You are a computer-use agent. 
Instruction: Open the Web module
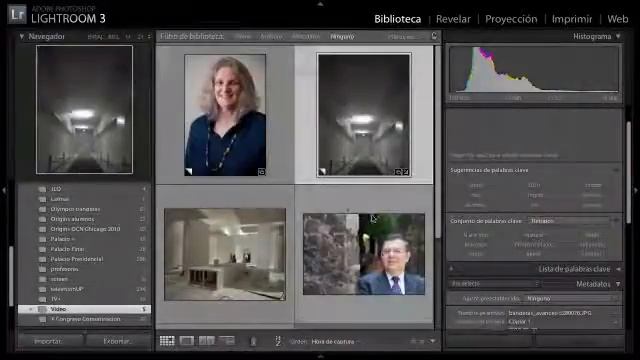point(618,19)
